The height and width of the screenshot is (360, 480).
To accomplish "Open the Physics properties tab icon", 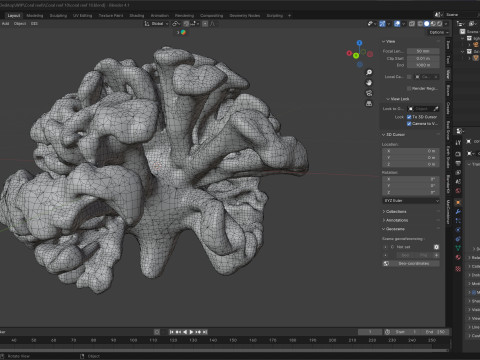I will click(458, 230).
